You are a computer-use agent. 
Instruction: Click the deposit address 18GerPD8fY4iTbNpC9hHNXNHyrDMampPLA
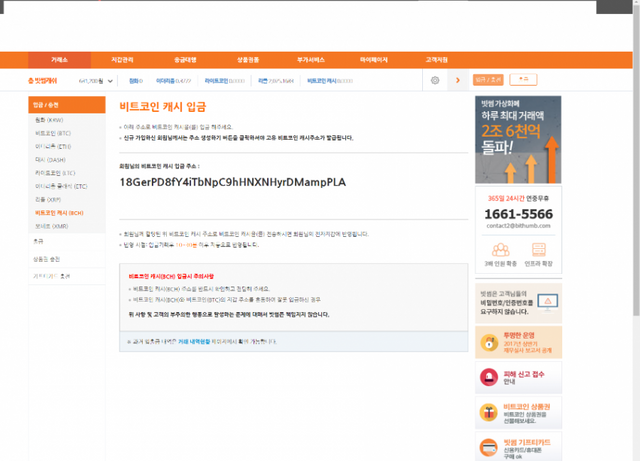point(233,182)
